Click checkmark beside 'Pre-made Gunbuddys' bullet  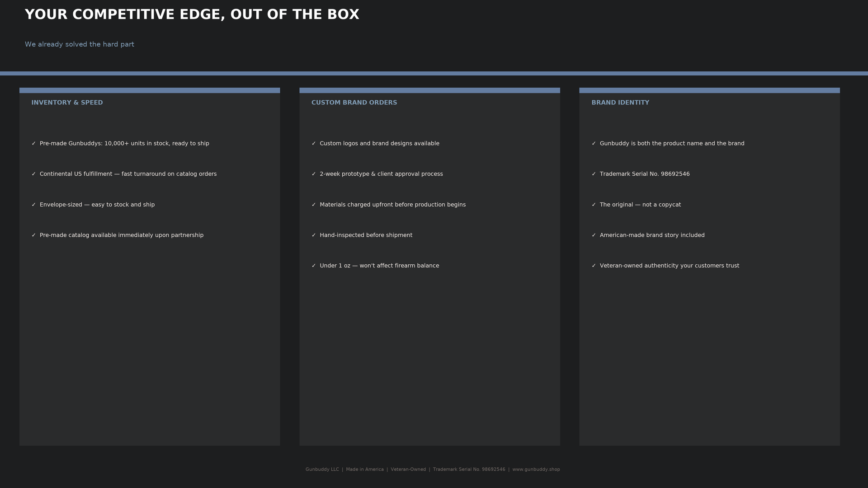click(33, 143)
